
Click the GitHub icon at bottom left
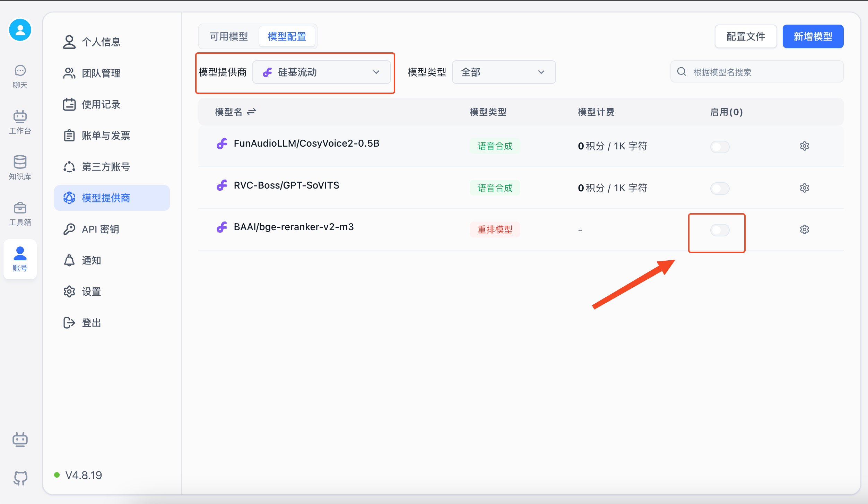click(20, 478)
